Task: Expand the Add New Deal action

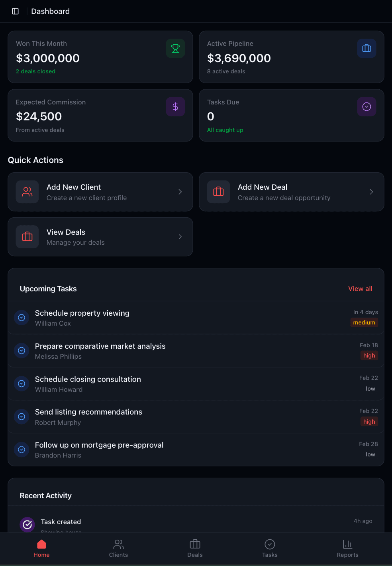Action: (371, 192)
